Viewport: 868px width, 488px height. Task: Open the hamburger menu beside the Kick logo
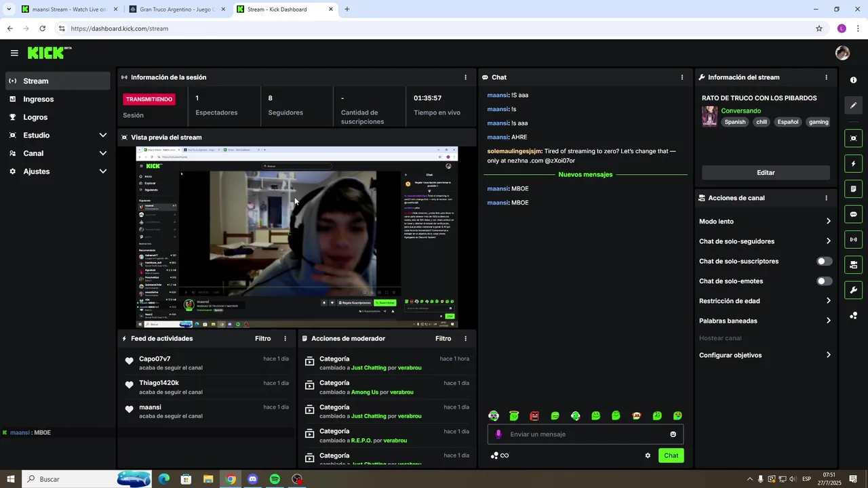[x=14, y=53]
